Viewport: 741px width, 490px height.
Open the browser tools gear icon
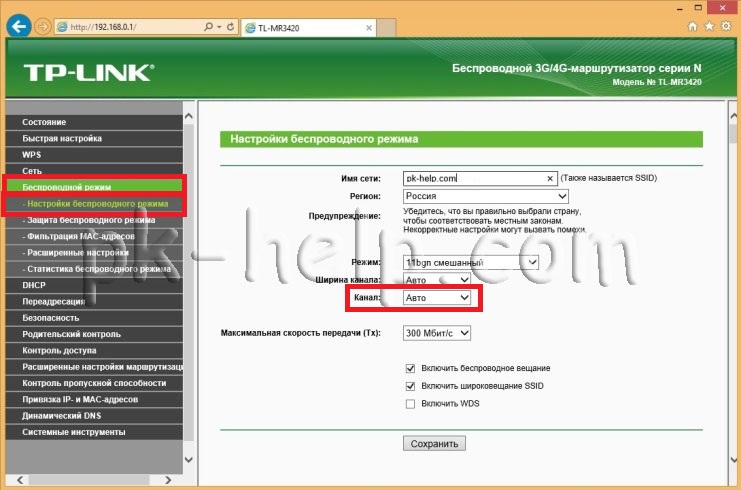tap(726, 26)
